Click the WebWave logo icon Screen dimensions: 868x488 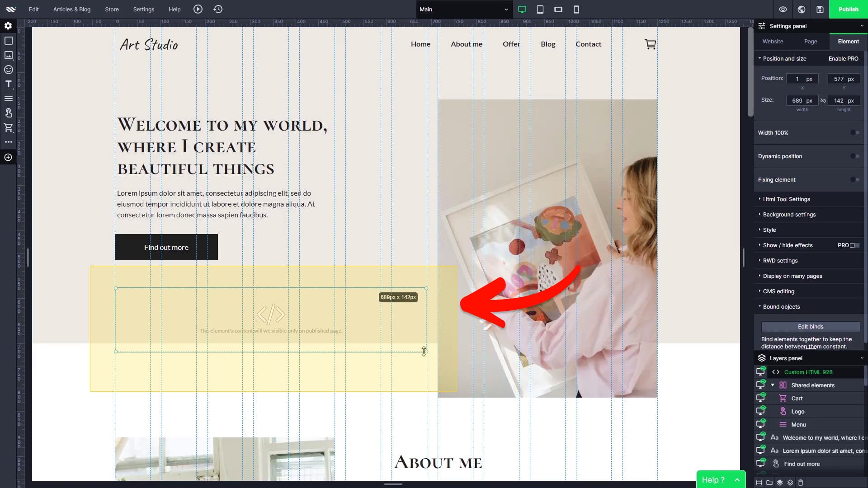(x=11, y=9)
